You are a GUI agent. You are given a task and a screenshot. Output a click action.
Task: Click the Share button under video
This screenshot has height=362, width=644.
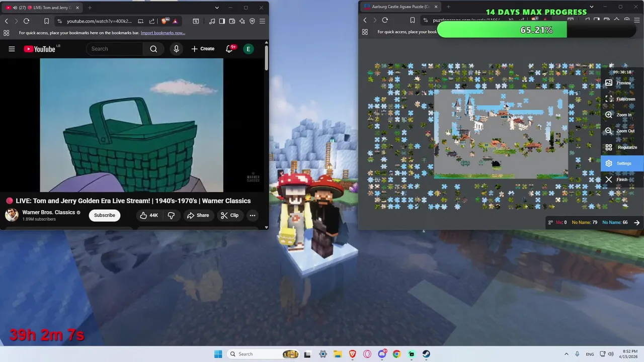[198, 215]
